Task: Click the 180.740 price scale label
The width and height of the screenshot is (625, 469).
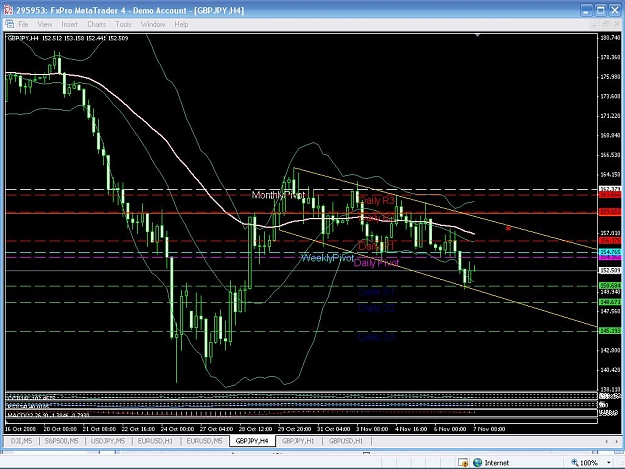Action: (610, 37)
